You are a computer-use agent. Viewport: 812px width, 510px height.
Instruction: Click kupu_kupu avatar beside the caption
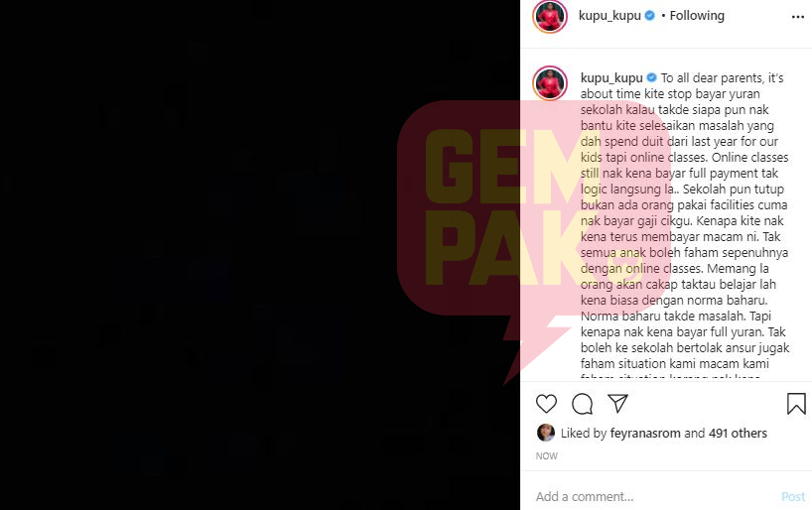click(550, 82)
